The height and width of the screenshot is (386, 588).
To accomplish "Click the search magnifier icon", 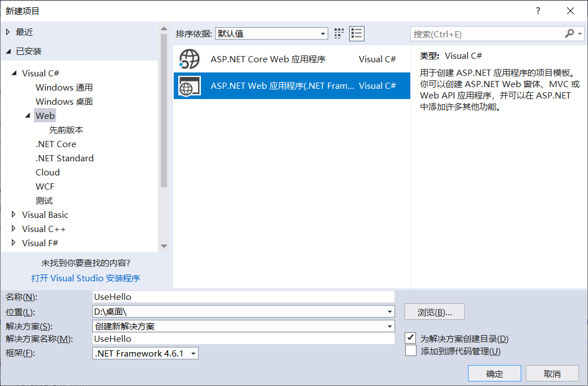I will [x=569, y=34].
